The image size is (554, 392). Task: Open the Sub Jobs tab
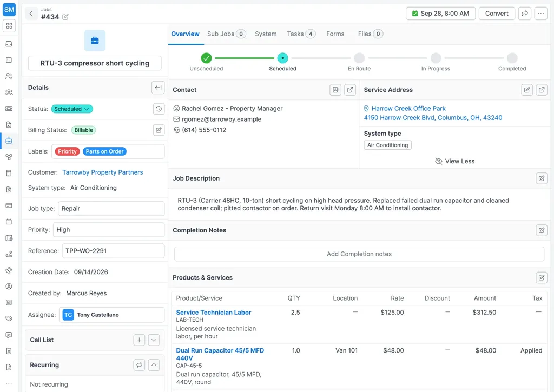click(x=227, y=34)
